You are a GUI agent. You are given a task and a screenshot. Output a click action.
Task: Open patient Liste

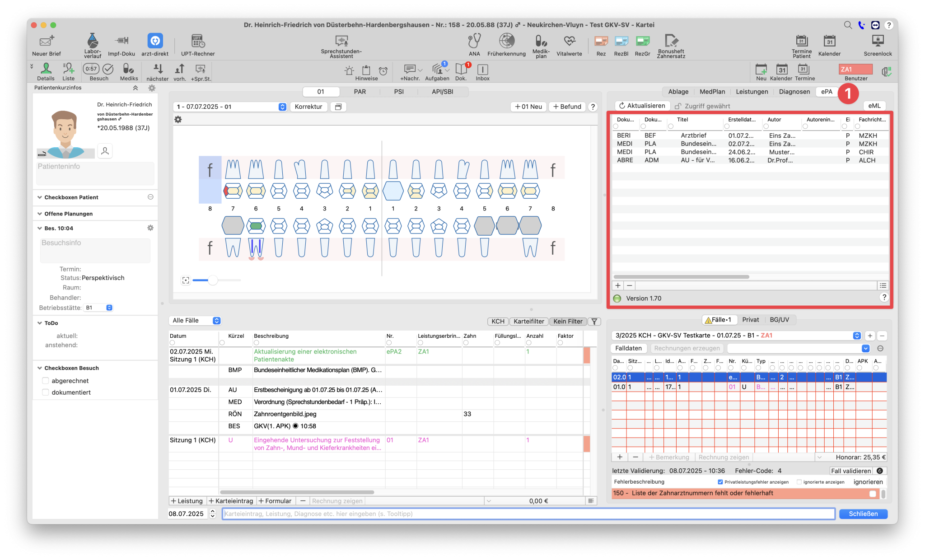tap(69, 72)
